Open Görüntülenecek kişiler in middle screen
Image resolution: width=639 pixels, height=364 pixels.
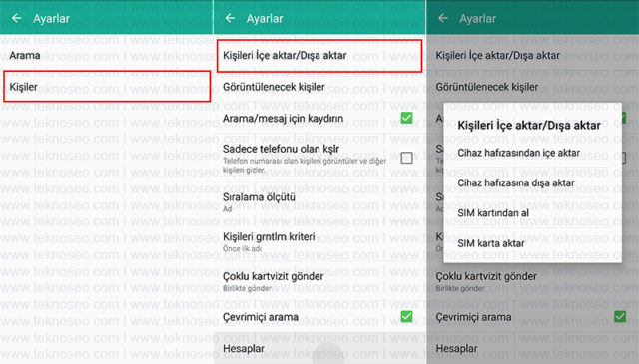pyautogui.click(x=319, y=87)
